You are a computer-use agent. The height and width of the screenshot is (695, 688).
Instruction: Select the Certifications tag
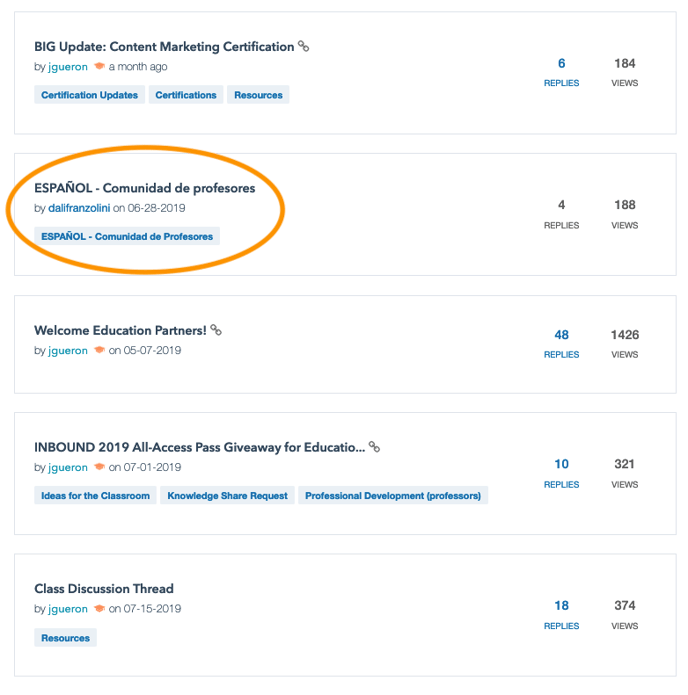[x=186, y=95]
